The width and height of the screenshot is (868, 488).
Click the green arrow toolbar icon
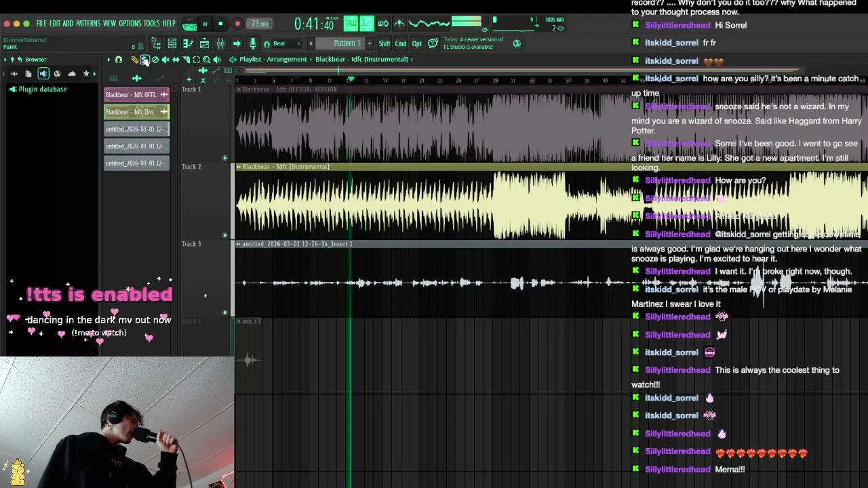[237, 43]
